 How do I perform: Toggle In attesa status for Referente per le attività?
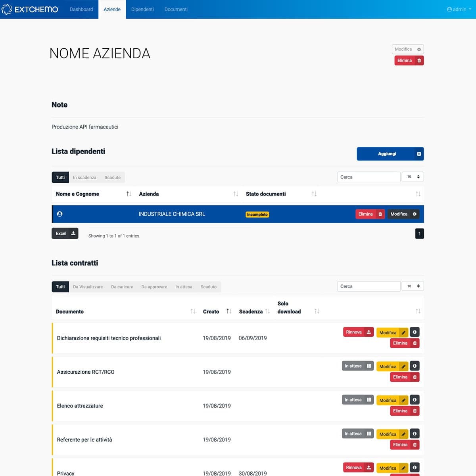pyautogui.click(x=357, y=434)
